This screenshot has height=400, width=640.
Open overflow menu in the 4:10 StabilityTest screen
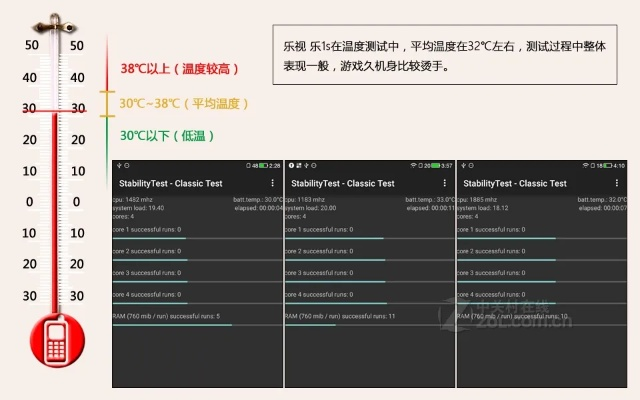(x=617, y=183)
